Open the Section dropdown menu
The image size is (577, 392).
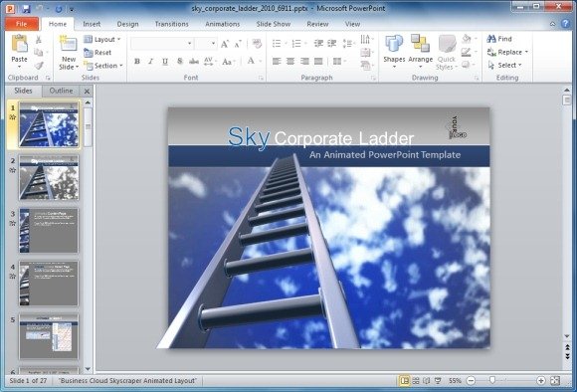pyautogui.click(x=103, y=66)
